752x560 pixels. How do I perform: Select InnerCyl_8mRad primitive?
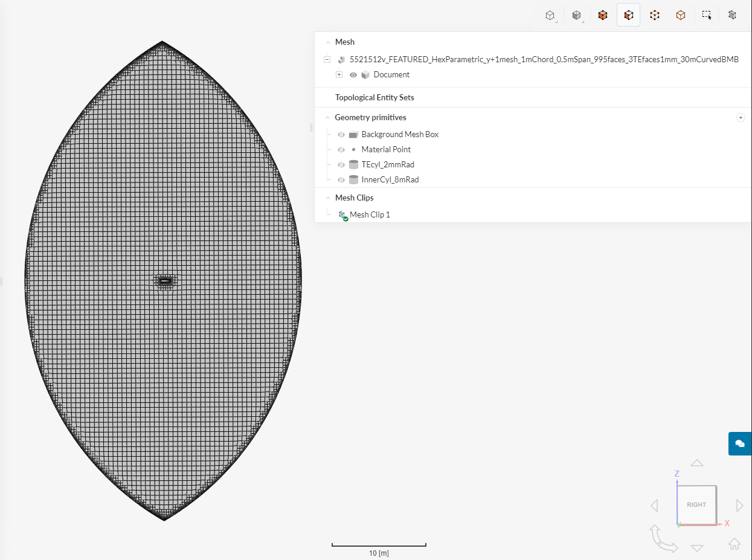(x=390, y=180)
